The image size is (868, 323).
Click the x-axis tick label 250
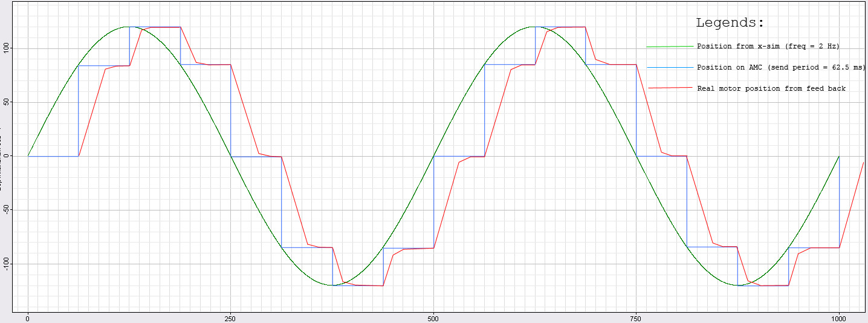point(230,318)
